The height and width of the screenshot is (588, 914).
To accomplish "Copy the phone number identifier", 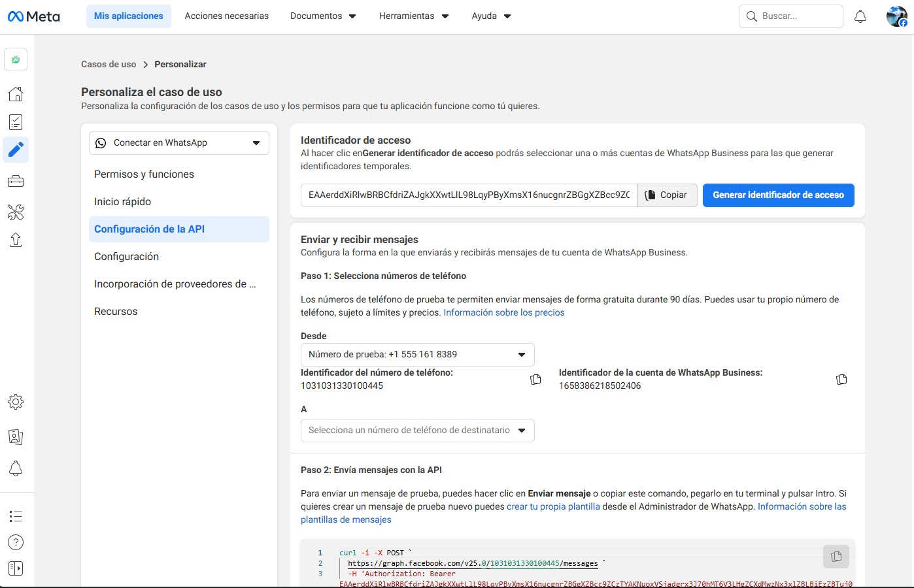I will pos(535,380).
